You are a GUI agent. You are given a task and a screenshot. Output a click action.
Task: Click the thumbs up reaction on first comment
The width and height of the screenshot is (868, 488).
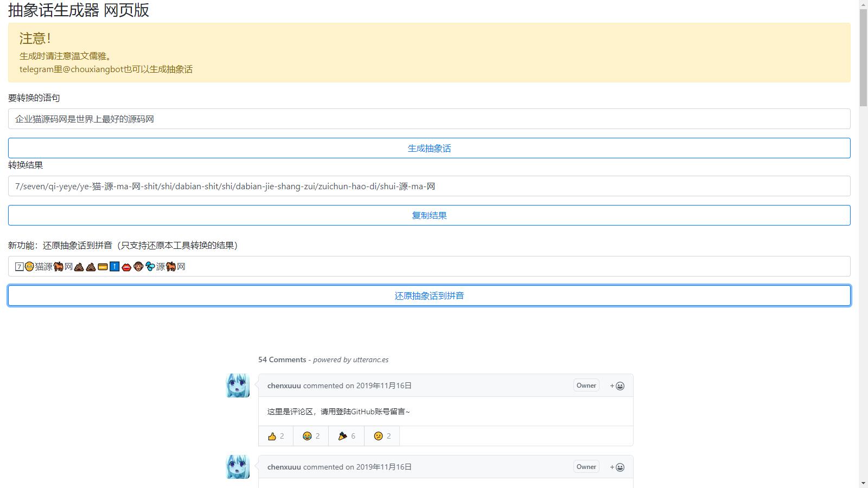click(276, 436)
